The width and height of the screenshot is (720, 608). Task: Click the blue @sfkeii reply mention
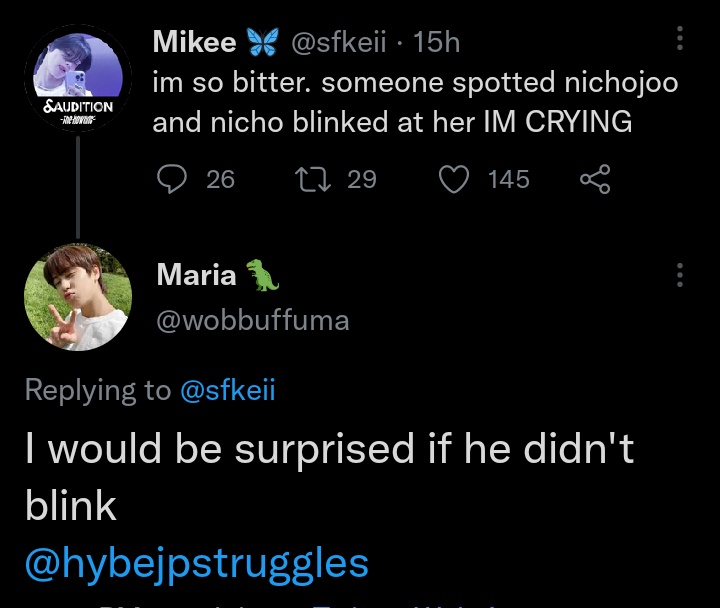click(x=228, y=391)
